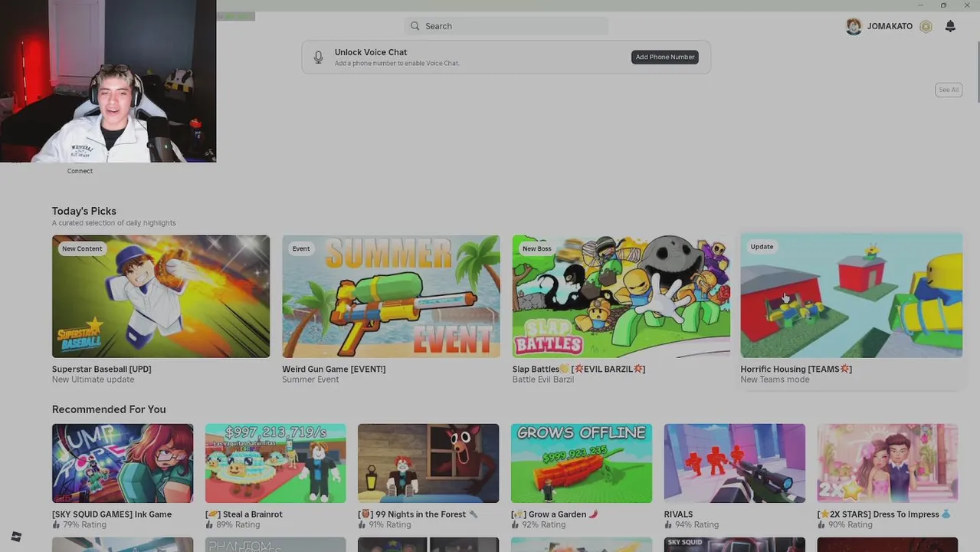This screenshot has height=552, width=980.
Task: Click the 'Summer Event' subtitle text
Action: (x=310, y=379)
